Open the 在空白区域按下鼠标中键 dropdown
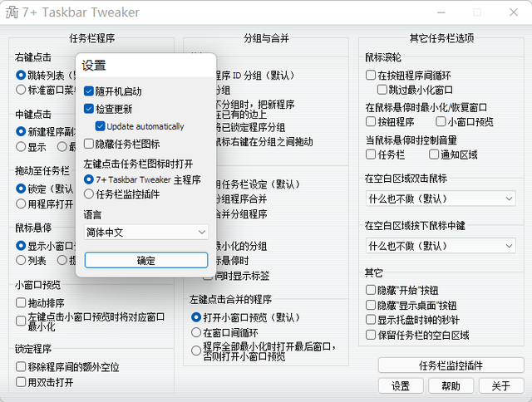532x402 pixels. (x=441, y=246)
